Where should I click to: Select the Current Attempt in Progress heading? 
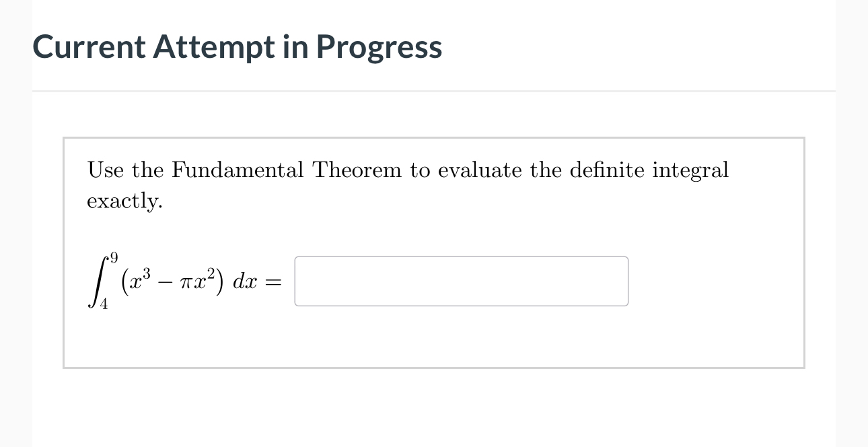(237, 46)
